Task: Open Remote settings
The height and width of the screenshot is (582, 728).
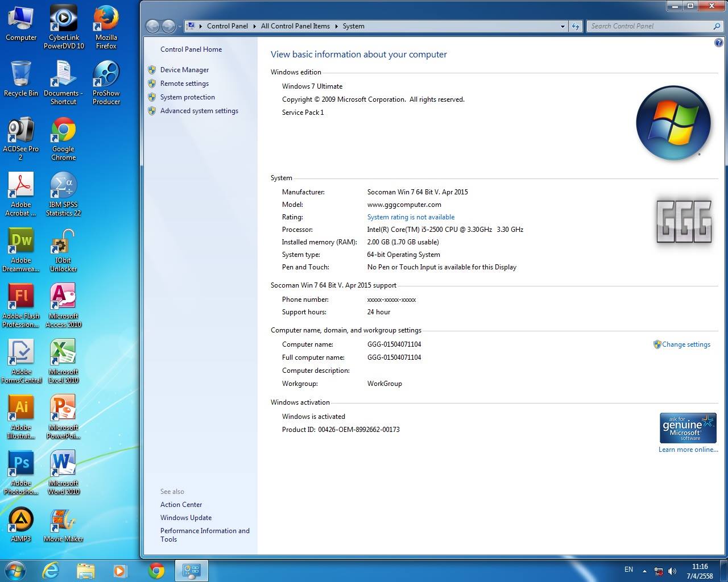Action: pyautogui.click(x=184, y=84)
